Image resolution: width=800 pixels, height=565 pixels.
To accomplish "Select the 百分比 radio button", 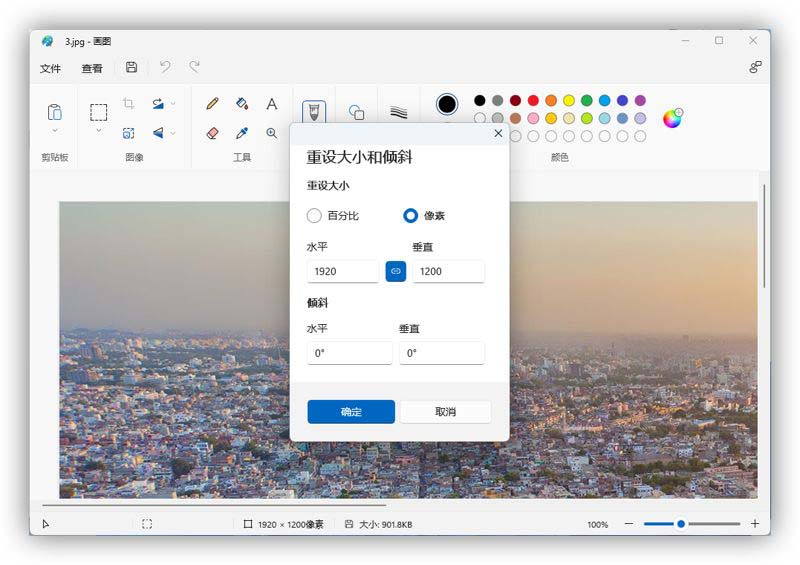I will point(314,215).
